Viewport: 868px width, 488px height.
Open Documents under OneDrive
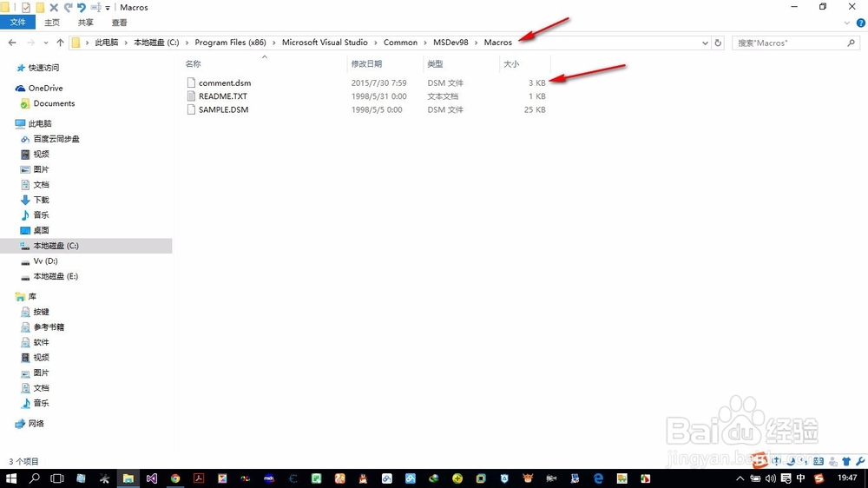coord(54,103)
